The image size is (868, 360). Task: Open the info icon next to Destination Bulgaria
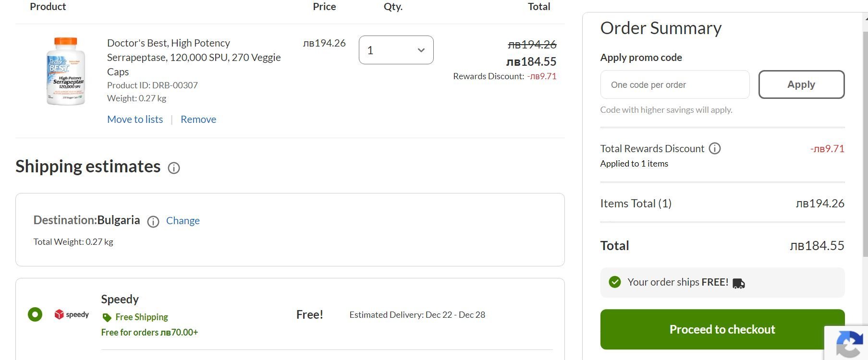pos(153,221)
